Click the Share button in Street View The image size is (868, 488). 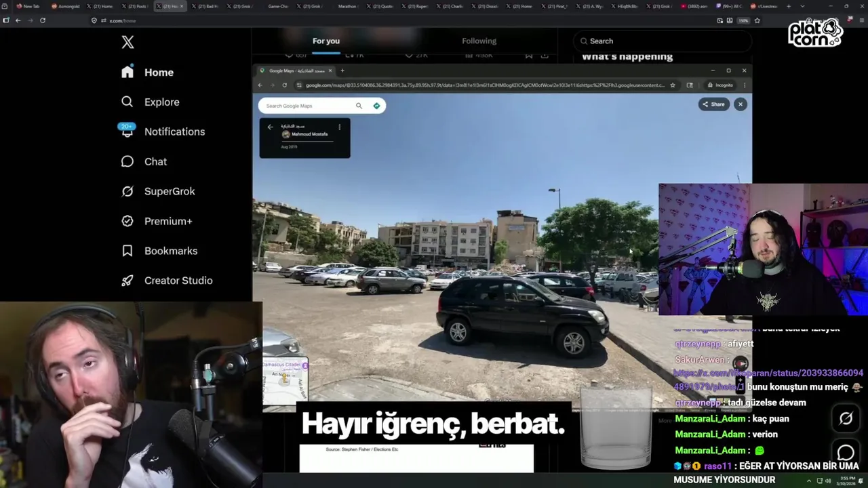[713, 104]
